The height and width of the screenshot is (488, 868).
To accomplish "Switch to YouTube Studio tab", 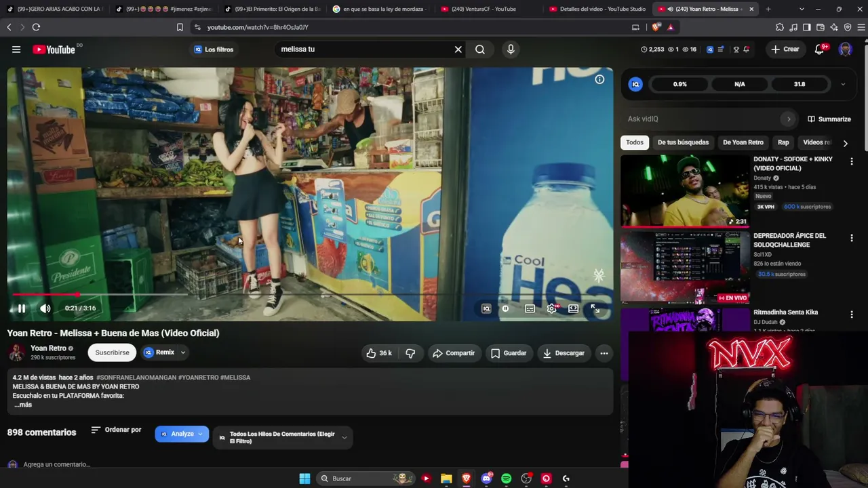I will click(597, 9).
